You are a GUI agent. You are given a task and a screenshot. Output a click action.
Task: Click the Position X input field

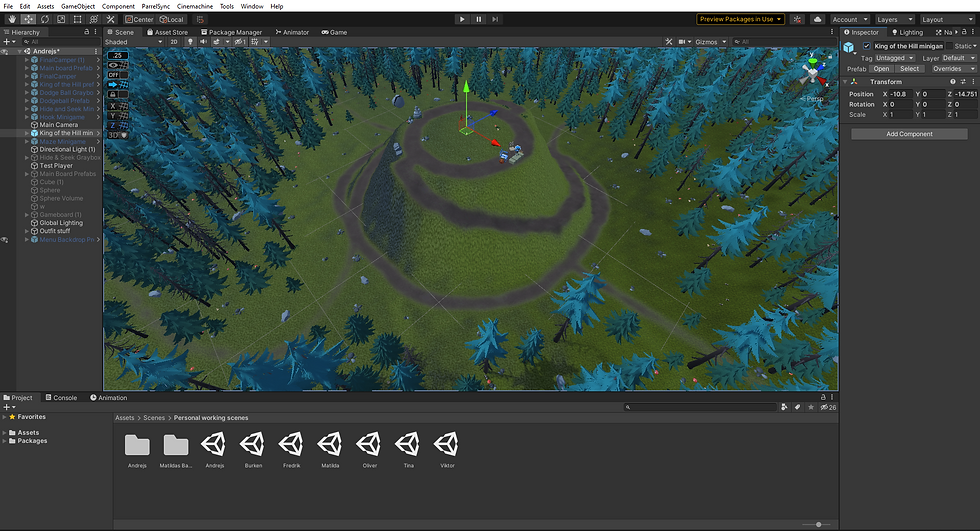tap(901, 94)
